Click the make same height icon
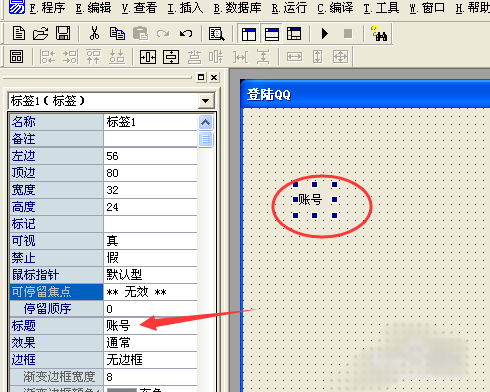Viewport: 490px width, 392px height. pos(317,57)
